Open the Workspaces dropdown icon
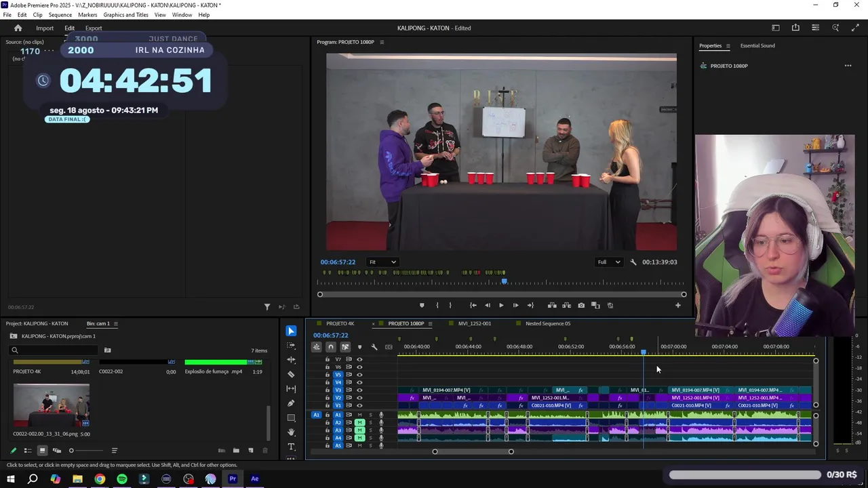Screen dimensions: 868x488 (776, 28)
